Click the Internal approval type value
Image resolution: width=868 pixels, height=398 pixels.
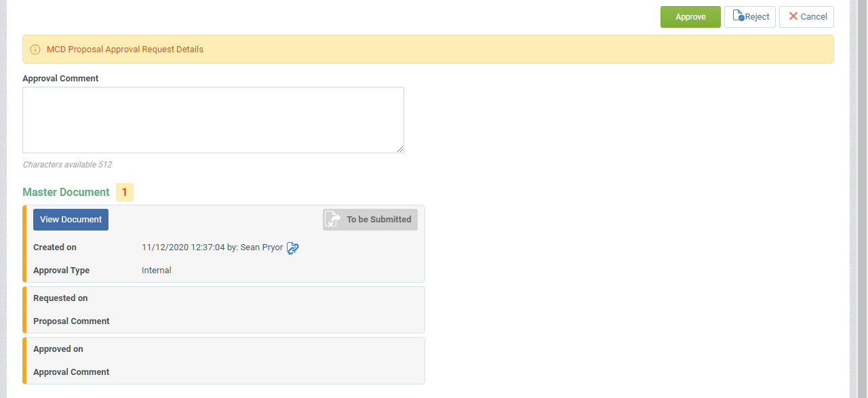click(157, 271)
